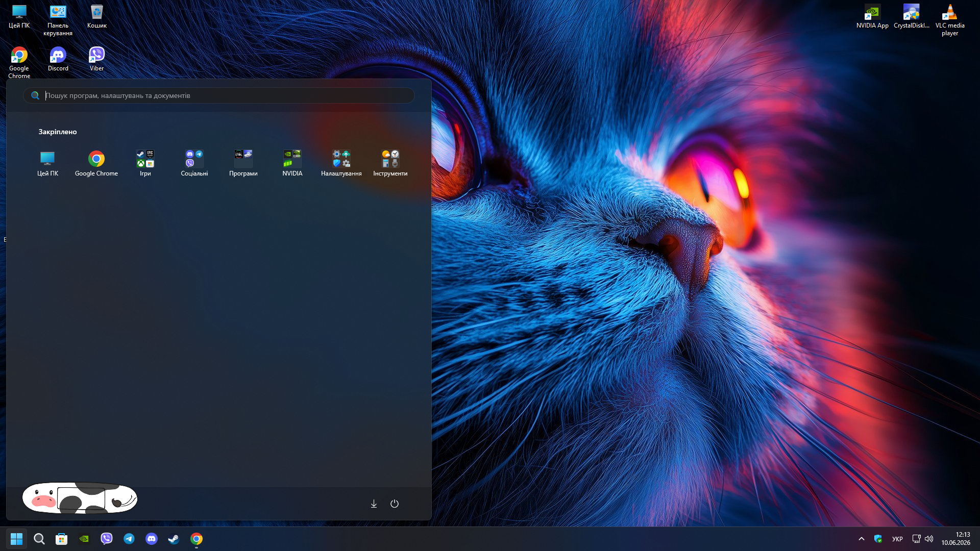Open Windows Security tray icon
The height and width of the screenshot is (551, 980).
[x=878, y=539]
